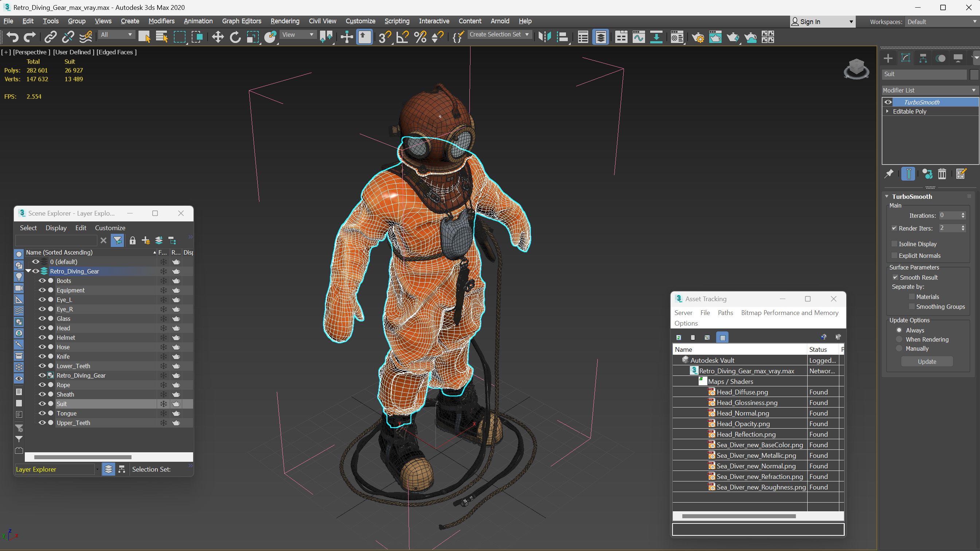The height and width of the screenshot is (551, 980).
Task: Click Remove modifier trash icon
Action: coord(942,174)
